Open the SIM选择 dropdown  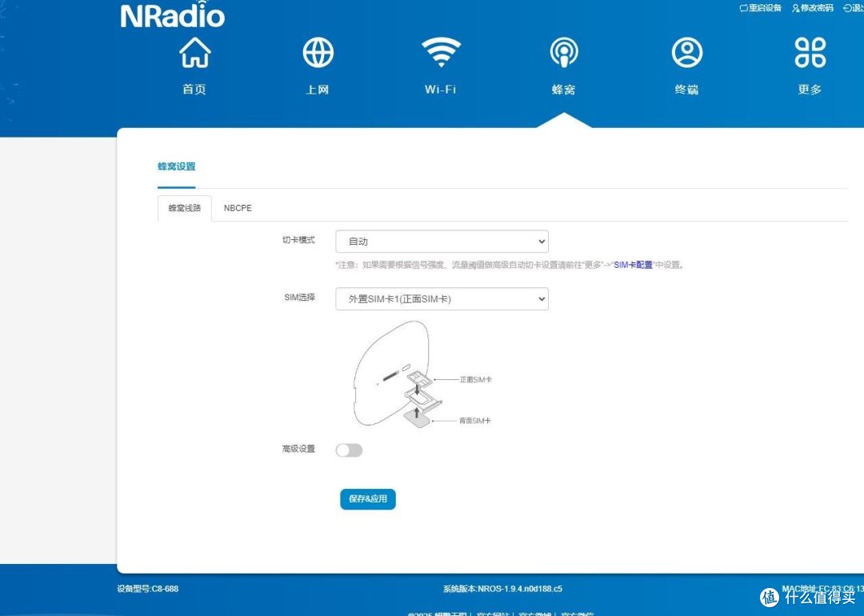click(442, 298)
